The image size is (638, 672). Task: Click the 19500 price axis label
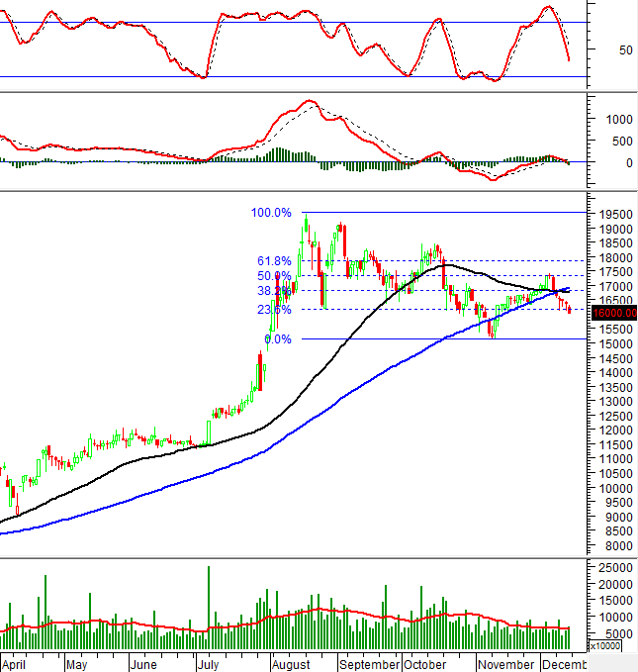tap(613, 214)
